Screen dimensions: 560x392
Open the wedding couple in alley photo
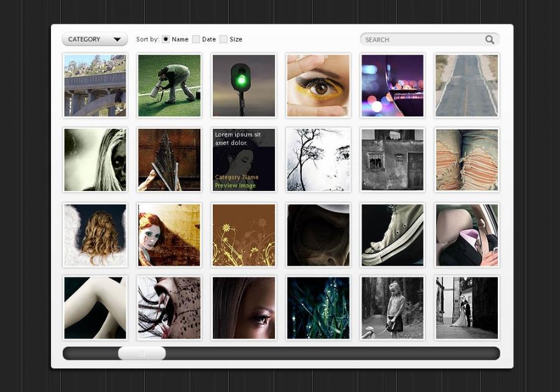point(467,308)
